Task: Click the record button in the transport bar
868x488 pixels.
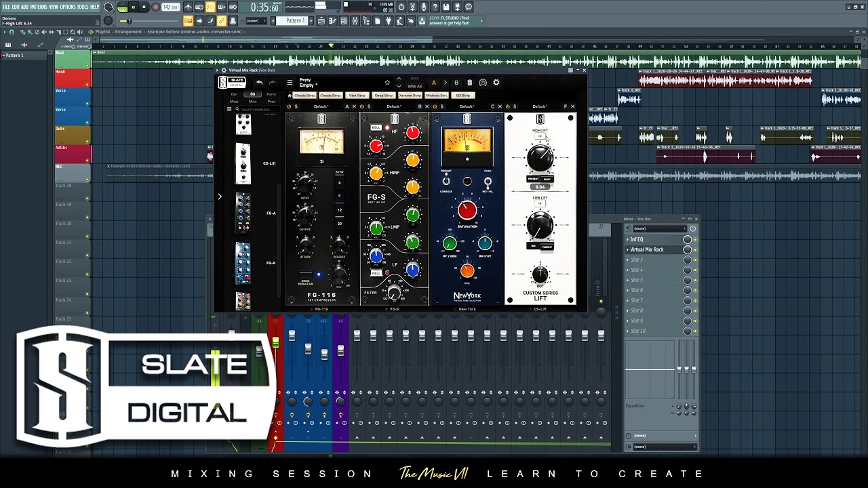Action: pos(155,7)
